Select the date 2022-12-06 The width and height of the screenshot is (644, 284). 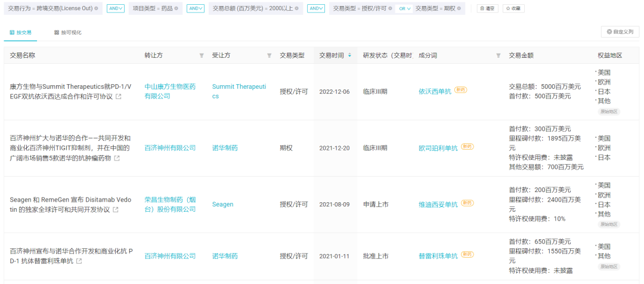(x=335, y=92)
